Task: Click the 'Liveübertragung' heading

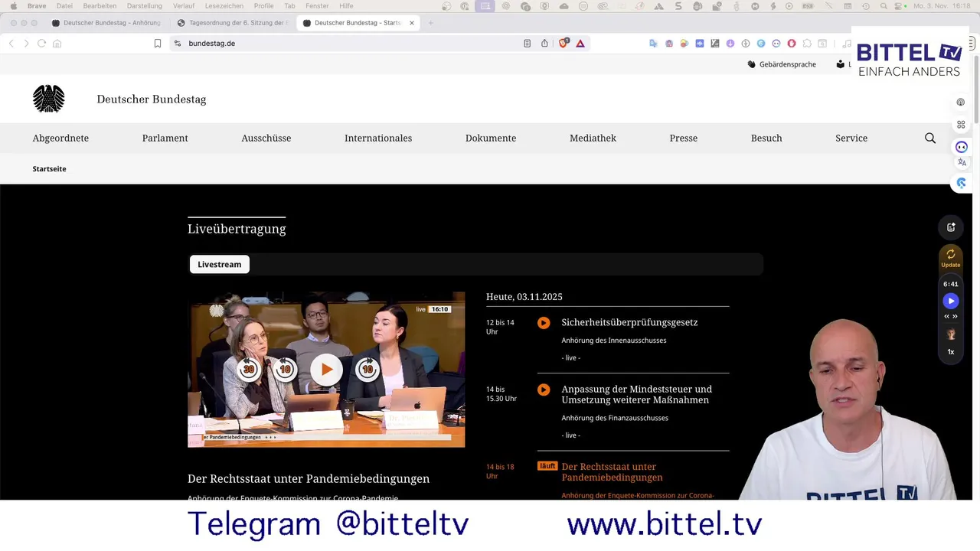Action: pos(237,229)
